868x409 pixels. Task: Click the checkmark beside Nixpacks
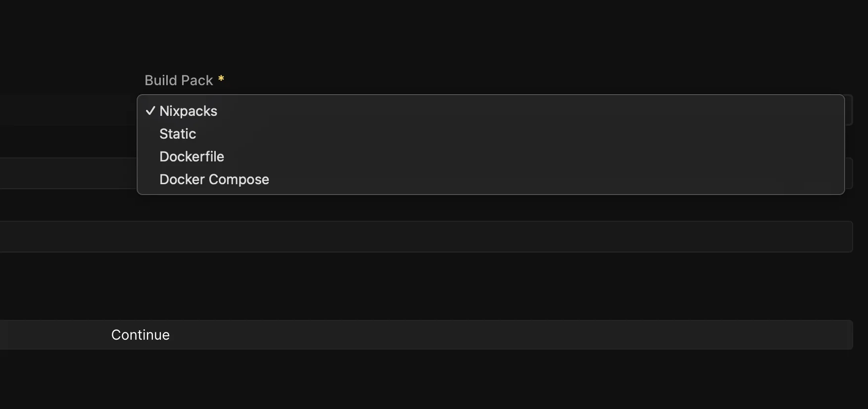pyautogui.click(x=150, y=111)
